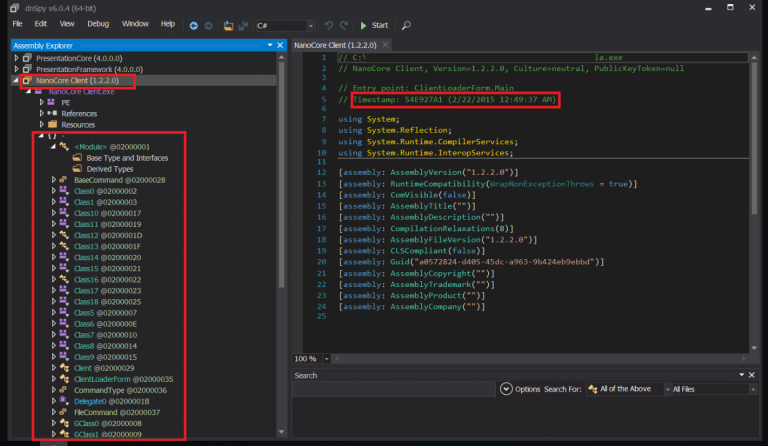Click the AssemblyVersion attribute on line 12
768x446 pixels.
click(426, 172)
